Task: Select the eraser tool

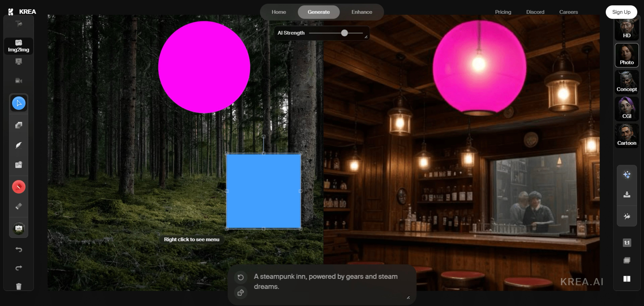Action: click(x=19, y=206)
